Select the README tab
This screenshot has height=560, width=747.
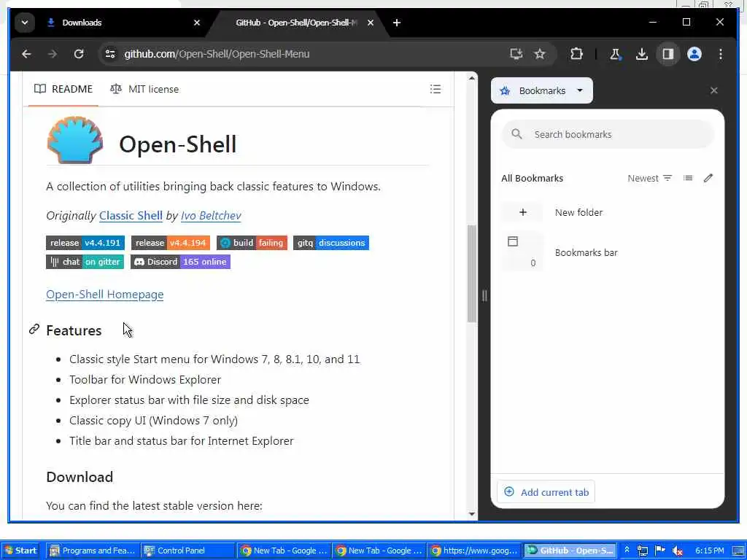[63, 89]
